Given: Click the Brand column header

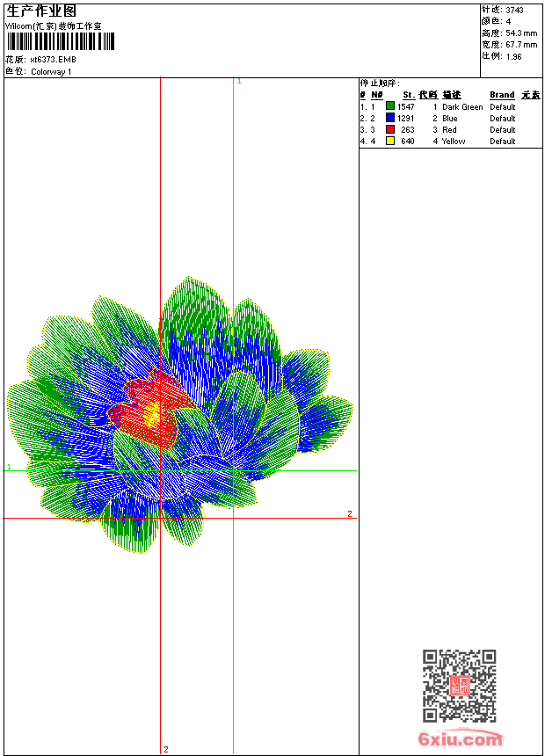Looking at the screenshot, I should point(502,95).
